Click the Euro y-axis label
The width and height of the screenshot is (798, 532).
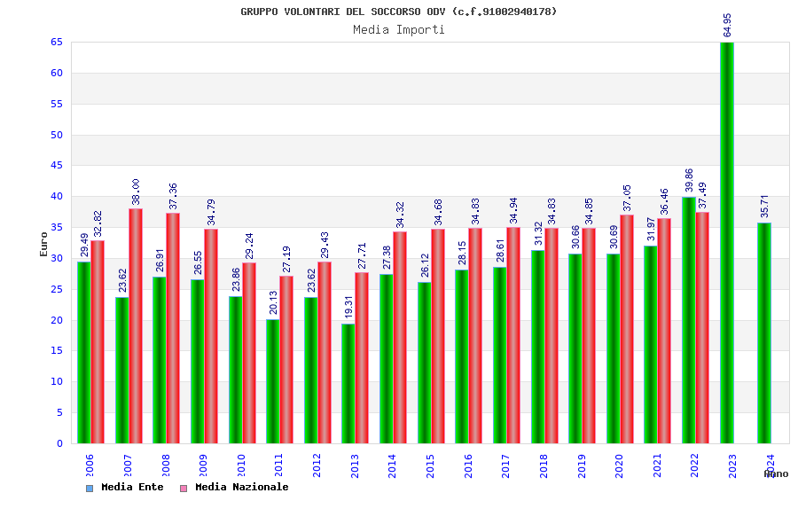[43, 244]
